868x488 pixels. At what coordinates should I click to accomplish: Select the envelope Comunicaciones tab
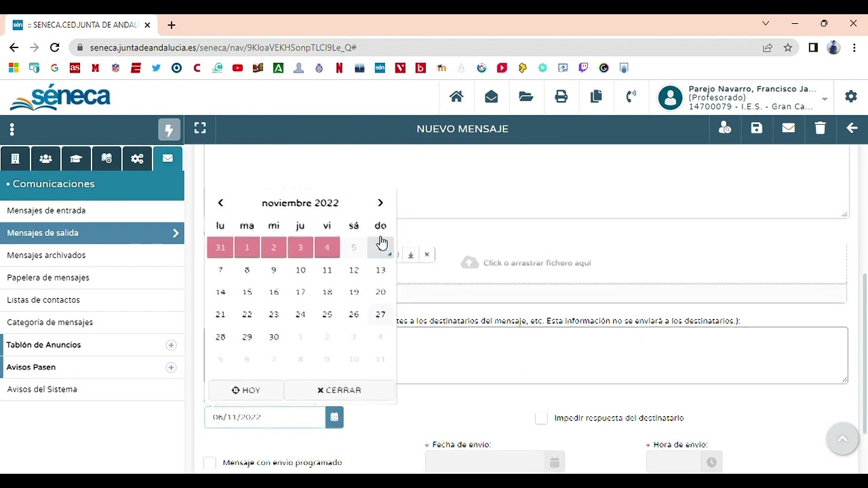pos(167,159)
